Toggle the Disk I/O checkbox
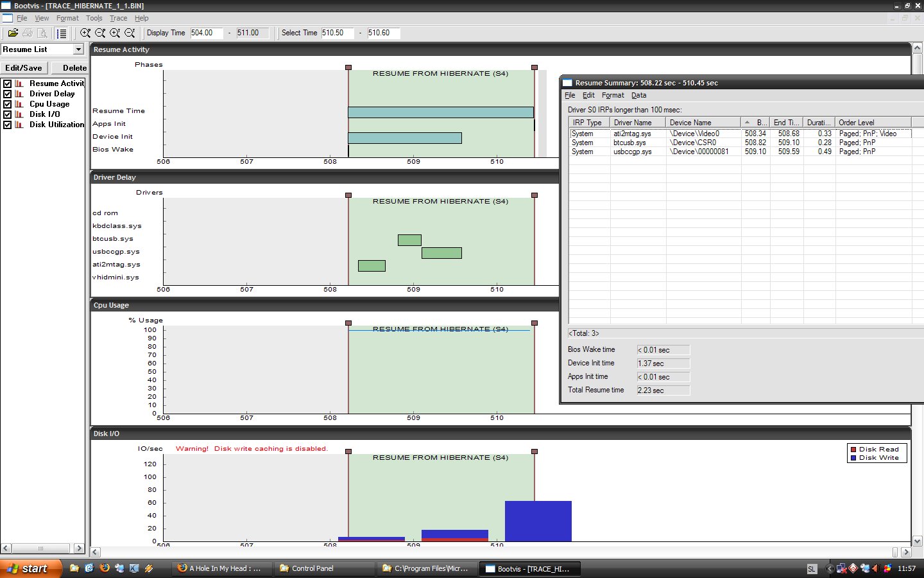The image size is (924, 578). point(8,114)
